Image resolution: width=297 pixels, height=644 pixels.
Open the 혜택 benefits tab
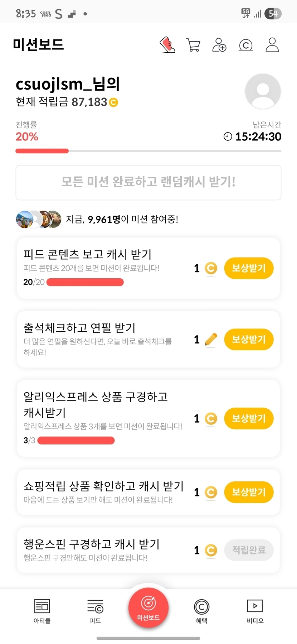201,611
